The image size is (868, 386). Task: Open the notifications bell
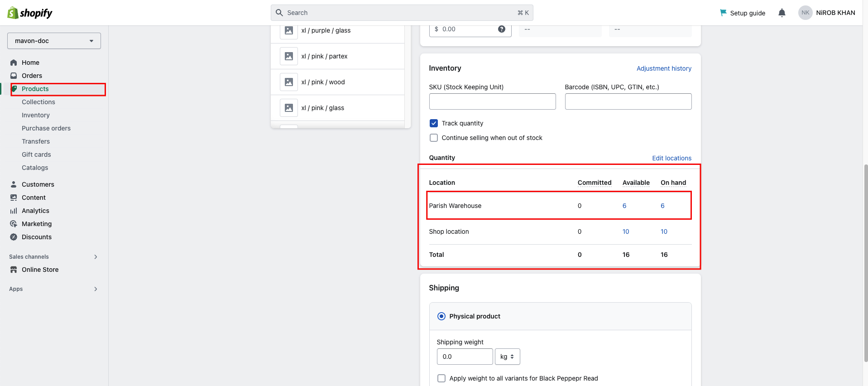[782, 13]
